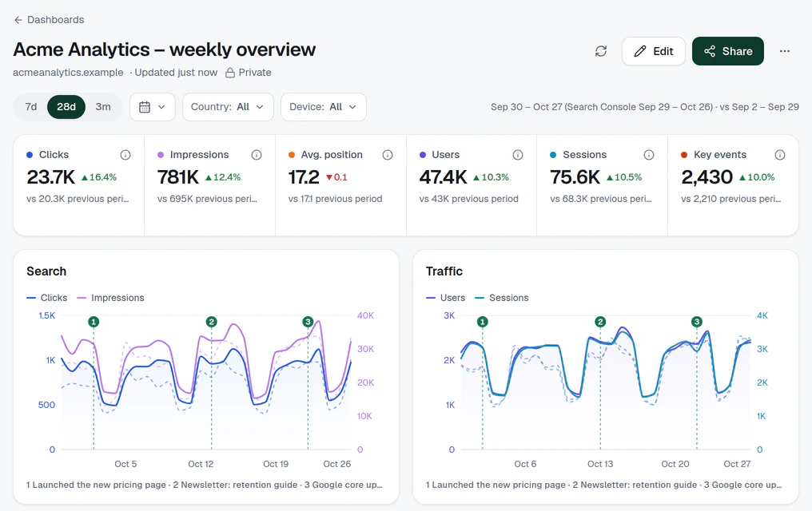The width and height of the screenshot is (812, 511).
Task: Show info for the Impressions metric
Action: point(257,155)
